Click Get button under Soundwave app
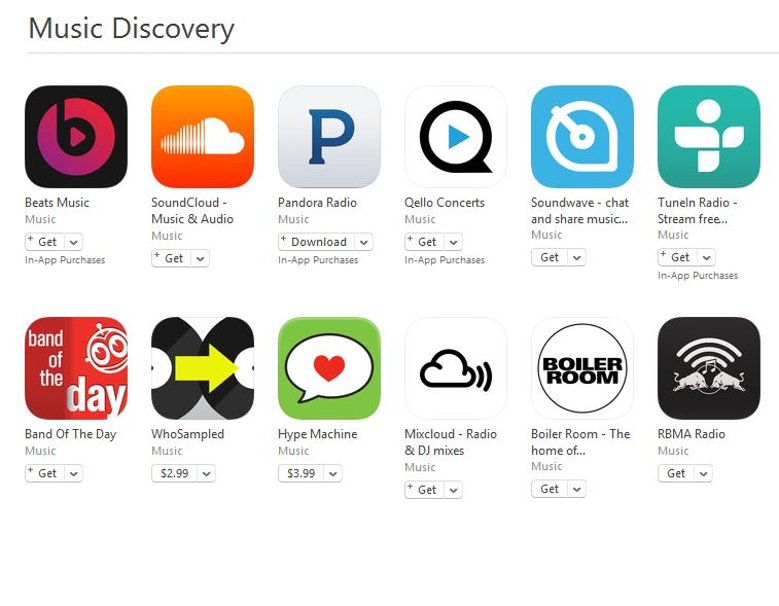 pyautogui.click(x=549, y=257)
